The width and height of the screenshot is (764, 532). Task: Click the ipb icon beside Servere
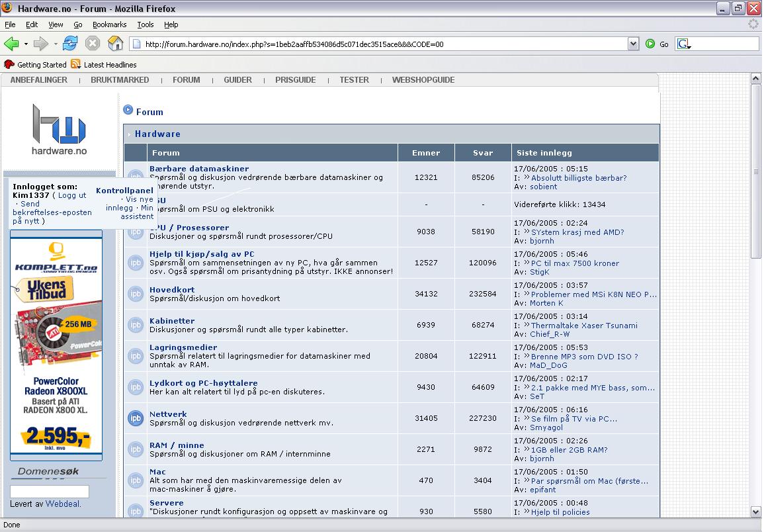(x=136, y=511)
